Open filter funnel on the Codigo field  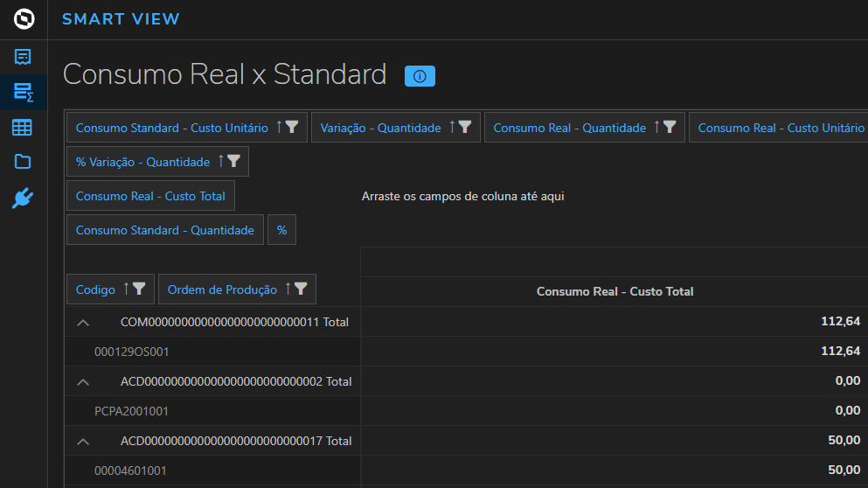point(139,289)
